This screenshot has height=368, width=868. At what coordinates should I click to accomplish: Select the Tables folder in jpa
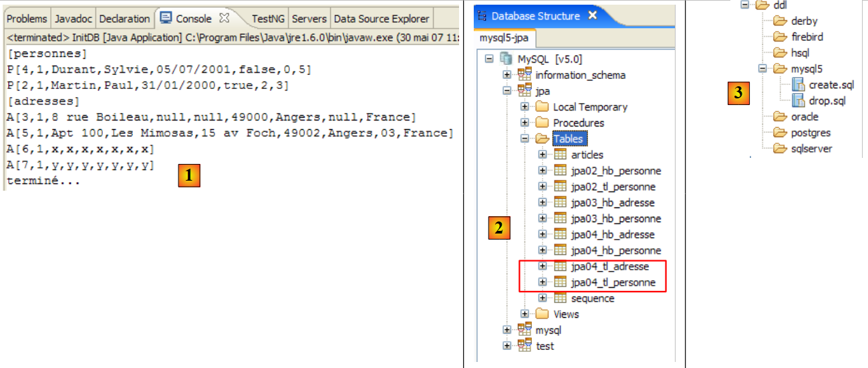(x=568, y=139)
